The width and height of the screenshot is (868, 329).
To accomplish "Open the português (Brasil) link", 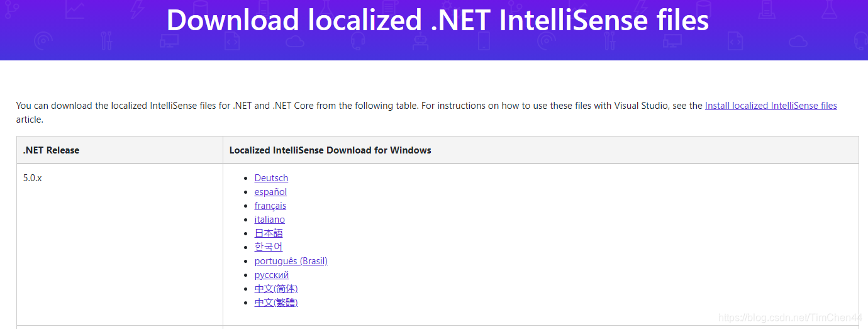I will pyautogui.click(x=291, y=261).
